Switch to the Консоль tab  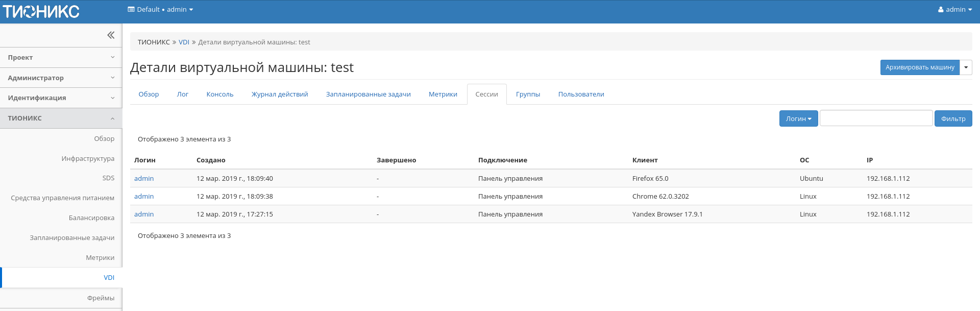click(x=219, y=94)
